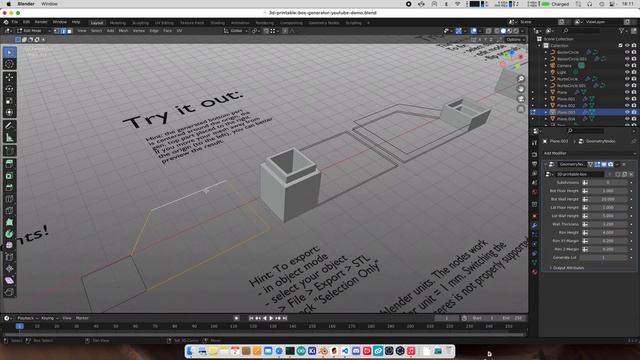Select the Add Cube tool
This screenshot has height=360, width=640.
point(9,151)
